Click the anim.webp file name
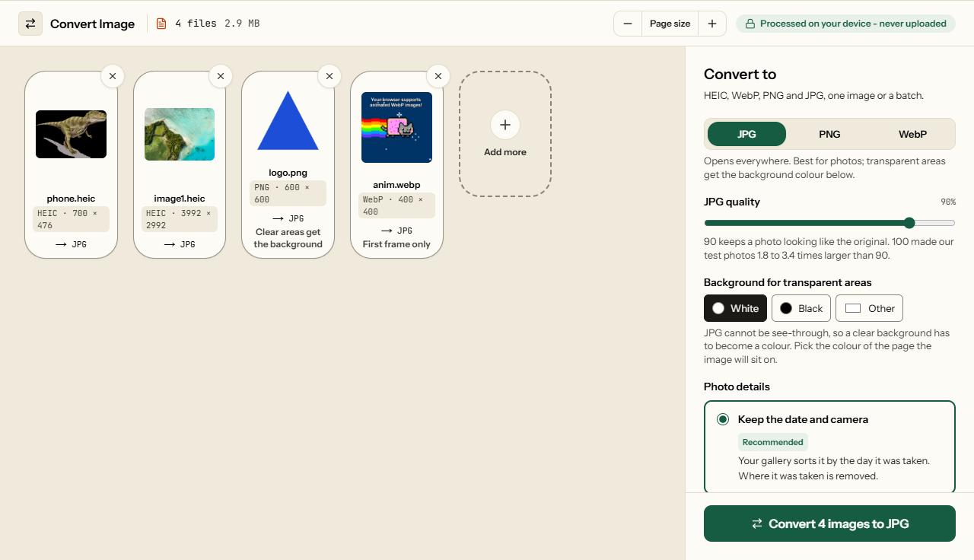Image resolution: width=974 pixels, height=560 pixels. (396, 185)
